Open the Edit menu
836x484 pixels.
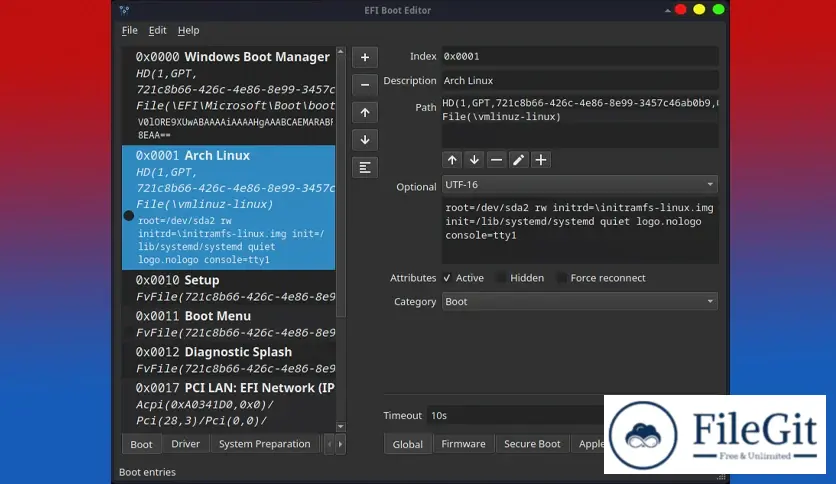[x=157, y=30]
